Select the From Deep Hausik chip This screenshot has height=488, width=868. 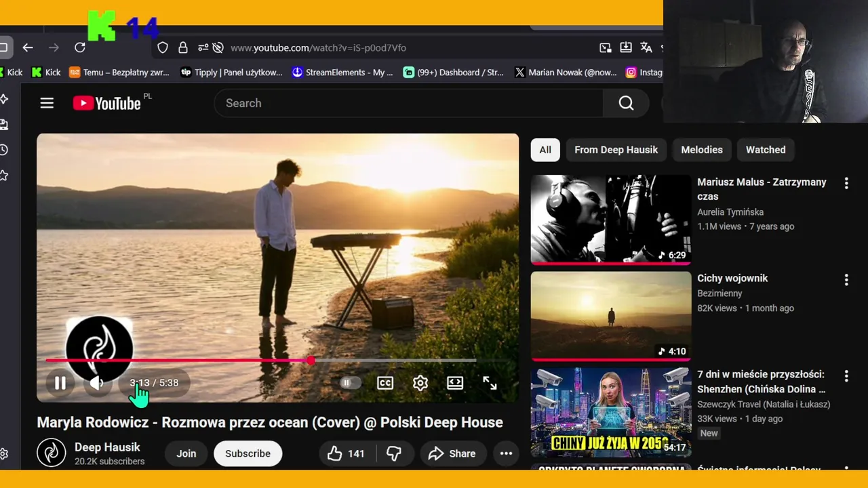tap(616, 150)
